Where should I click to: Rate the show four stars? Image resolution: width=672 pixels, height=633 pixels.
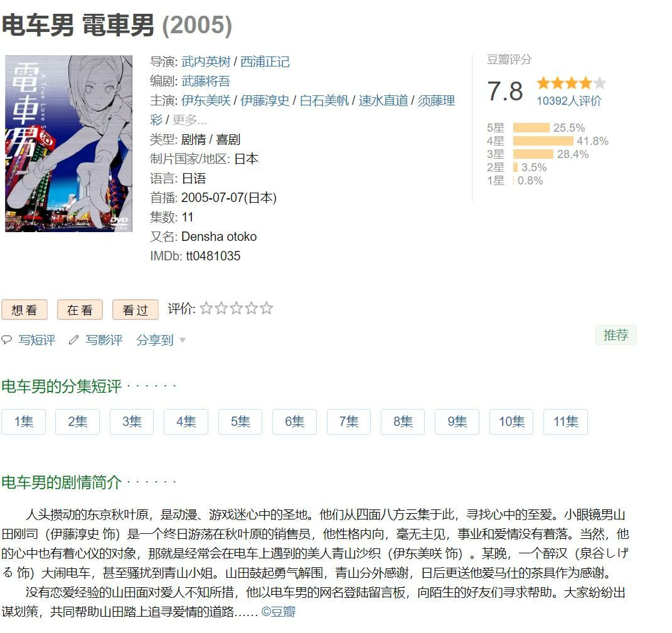[251, 308]
